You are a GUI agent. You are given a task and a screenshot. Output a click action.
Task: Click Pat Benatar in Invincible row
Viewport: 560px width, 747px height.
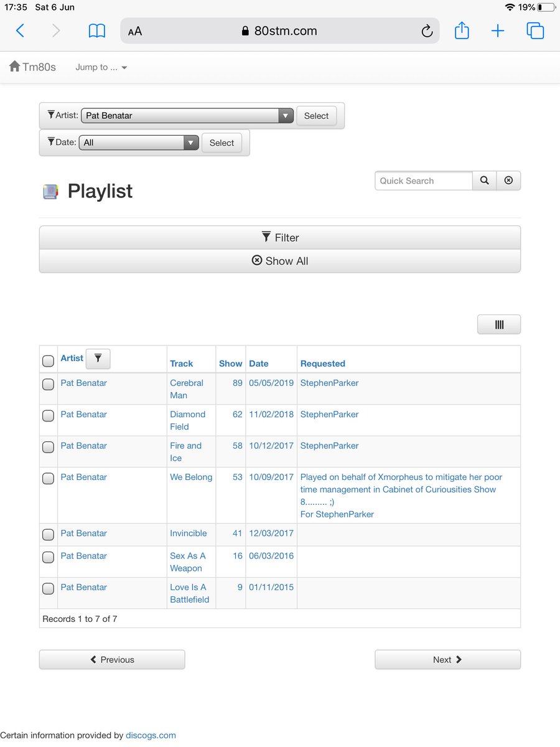84,533
